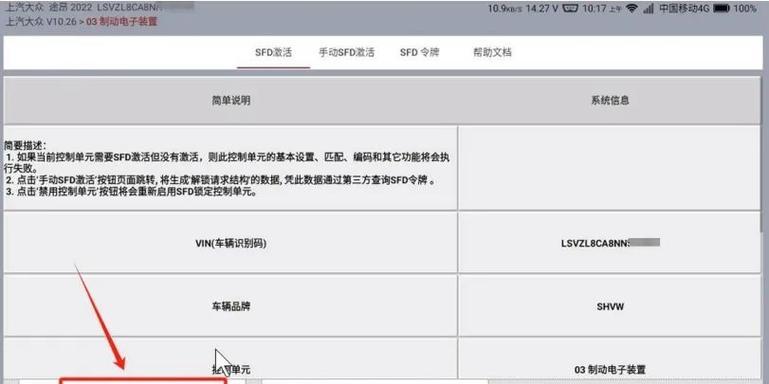
Task: Tap the WiFi status icon
Action: (x=632, y=8)
